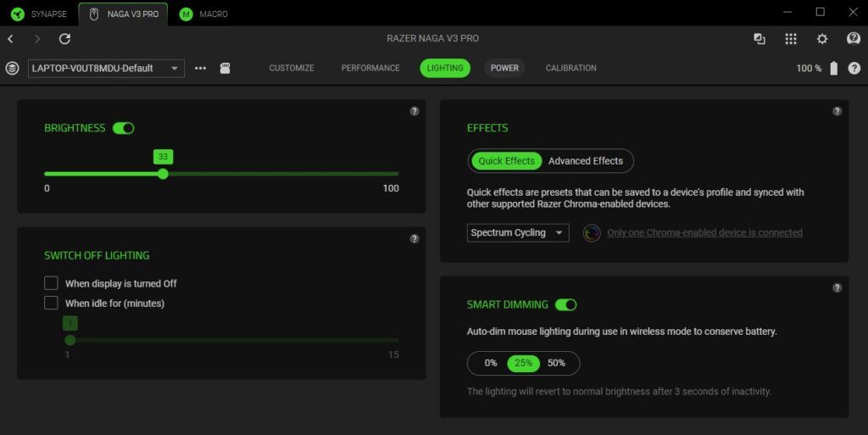Select the Lighting tab
Screen dimensions: 868x435
point(445,68)
